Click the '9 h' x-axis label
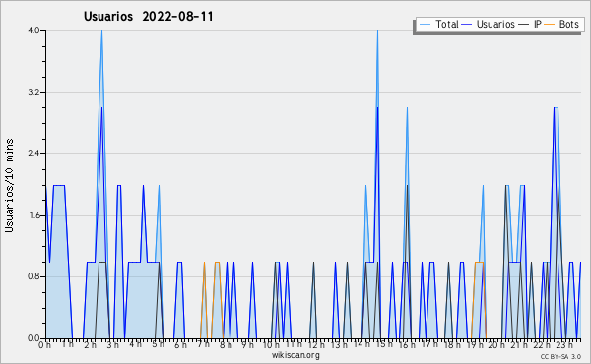 coord(247,345)
